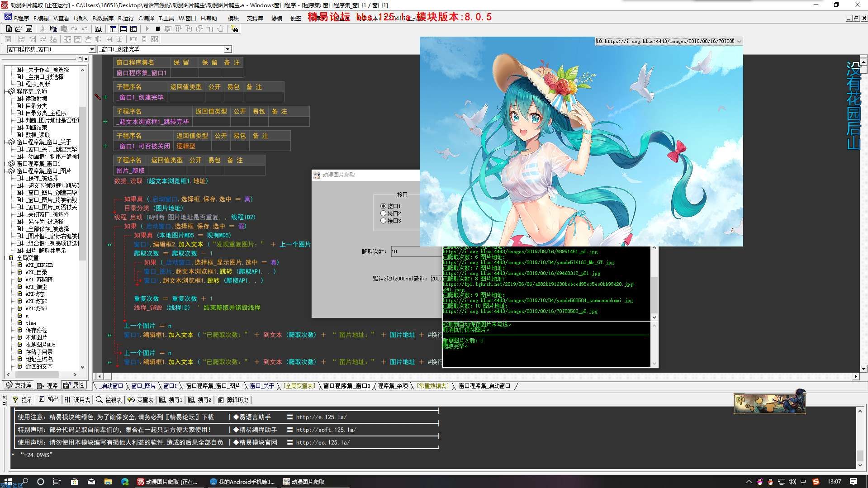Open the _窗口1_创建完毕 subroutine dropdown
The height and width of the screenshot is (488, 868).
228,49
